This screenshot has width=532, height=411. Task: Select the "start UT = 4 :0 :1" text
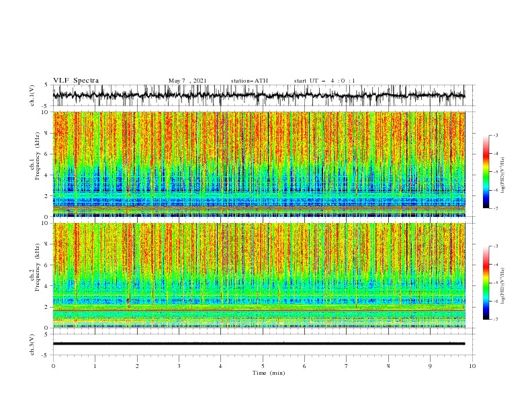(324, 81)
